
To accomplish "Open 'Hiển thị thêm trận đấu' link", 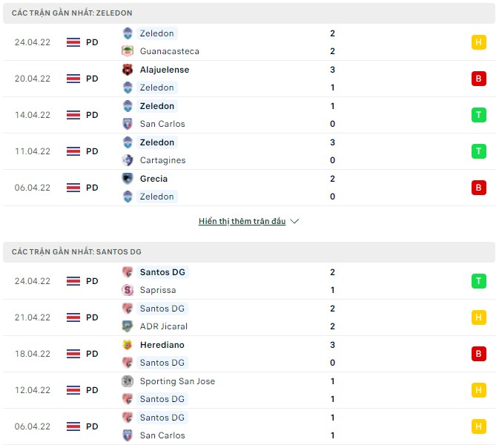I will pos(242,221).
